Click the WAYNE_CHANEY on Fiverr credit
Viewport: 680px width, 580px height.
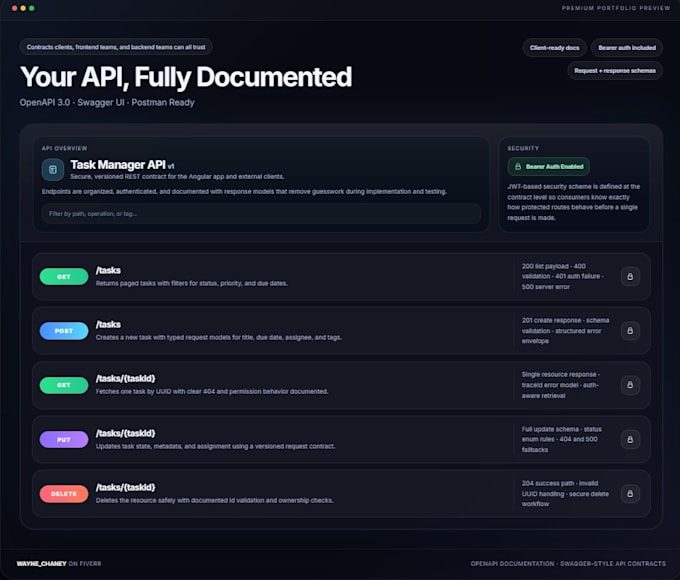tap(59, 564)
